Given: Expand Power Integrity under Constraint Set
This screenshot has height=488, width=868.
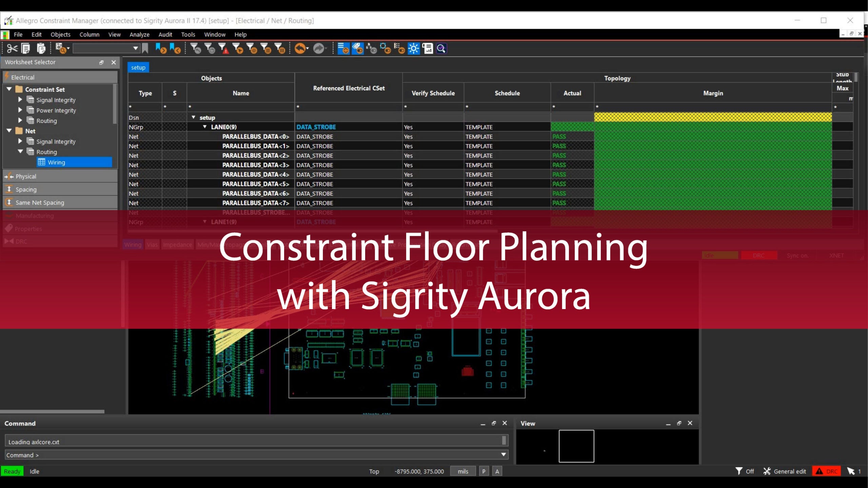Looking at the screenshot, I should tap(20, 110).
